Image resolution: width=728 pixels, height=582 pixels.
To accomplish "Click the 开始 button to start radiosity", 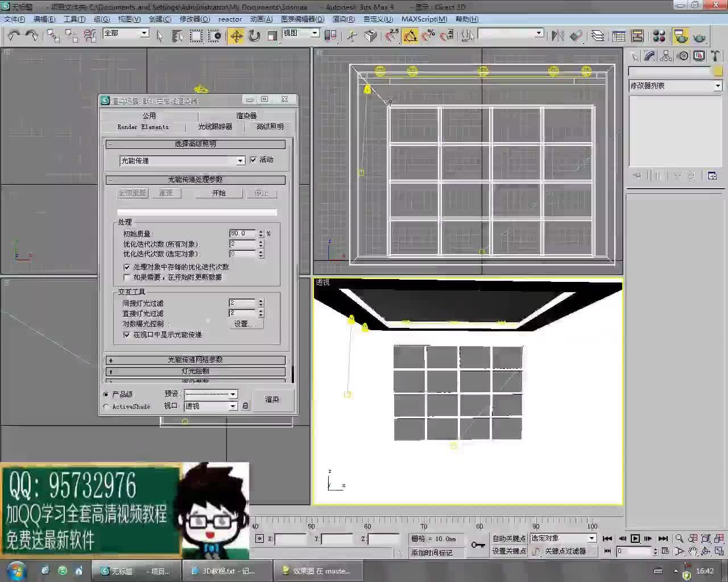I will point(219,193).
